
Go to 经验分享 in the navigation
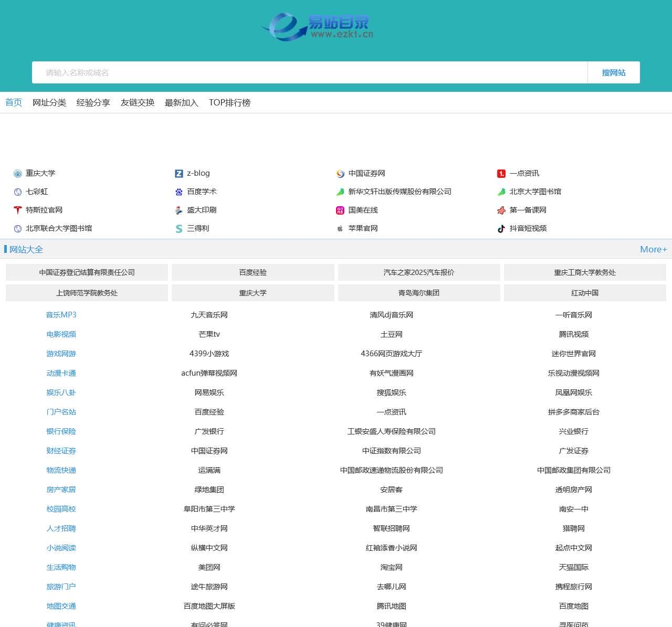(x=93, y=103)
